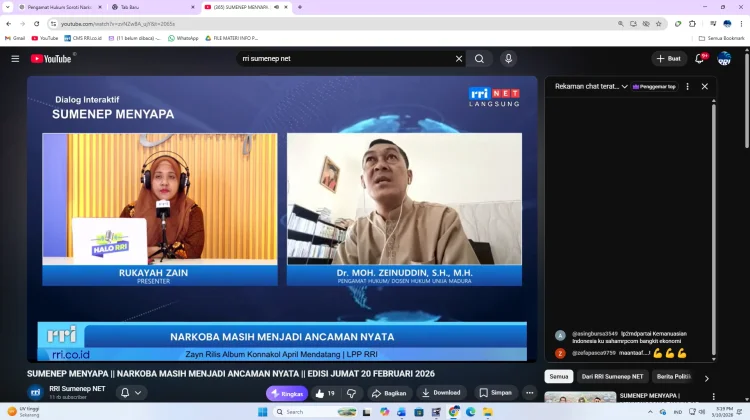Reload the page in Chrome
The width and height of the screenshot is (750, 420).
point(36,23)
